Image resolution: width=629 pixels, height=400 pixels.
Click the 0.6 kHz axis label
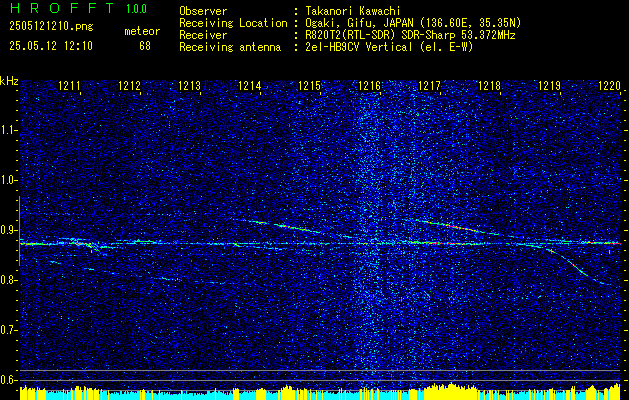[x=8, y=380]
